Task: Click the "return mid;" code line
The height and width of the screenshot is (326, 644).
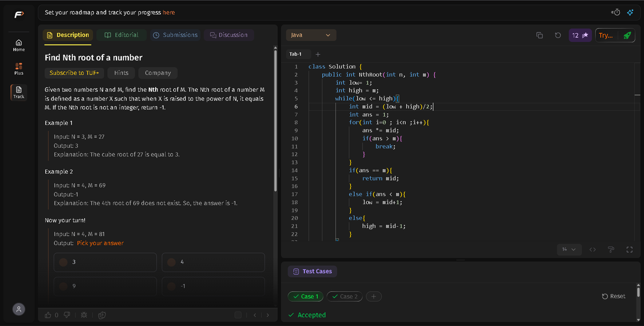Action: pos(380,179)
